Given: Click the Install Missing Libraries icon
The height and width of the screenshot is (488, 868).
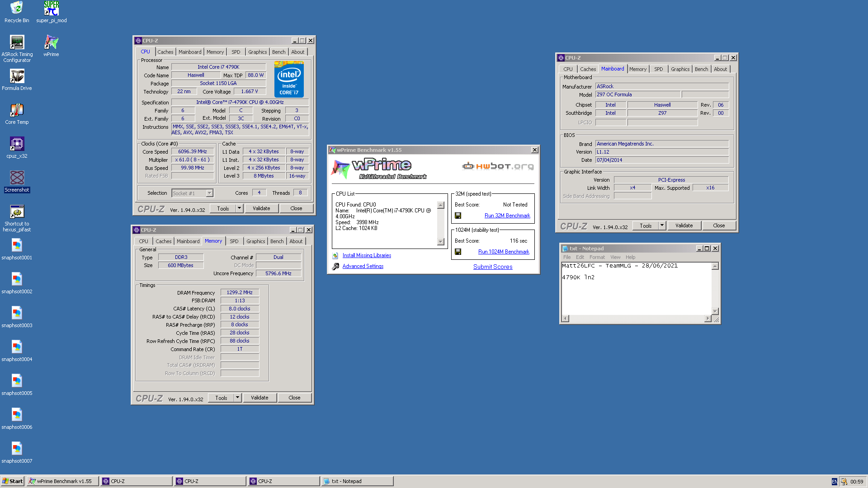Looking at the screenshot, I should pos(335,256).
